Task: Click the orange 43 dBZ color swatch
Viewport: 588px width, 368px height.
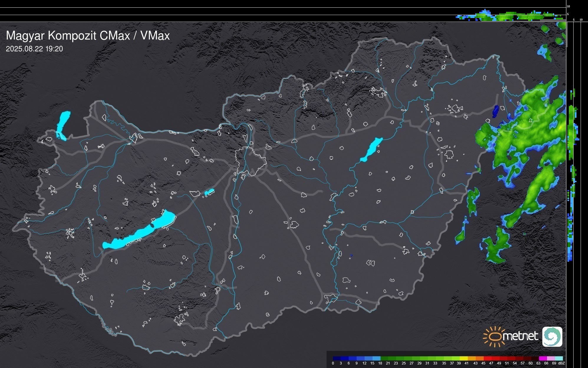Action: pos(480,358)
